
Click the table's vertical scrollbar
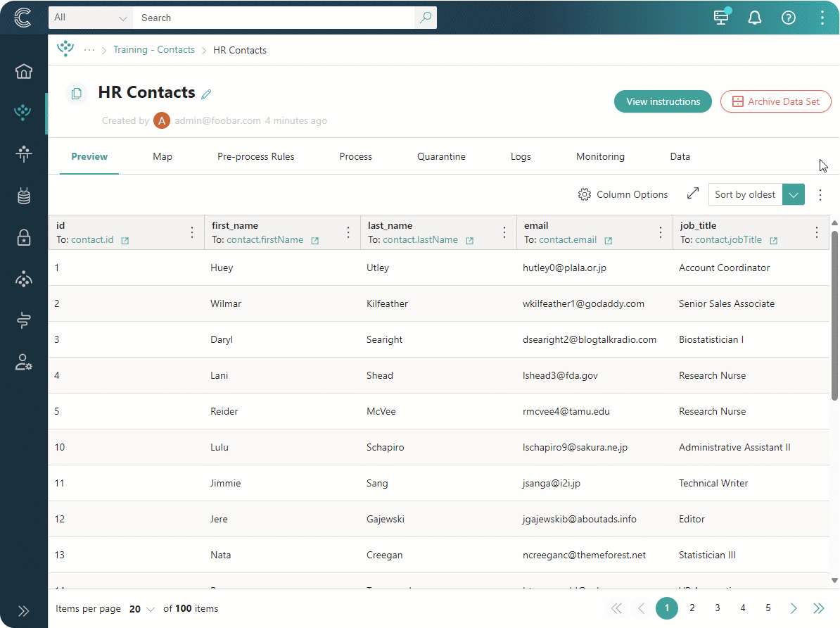835,317
